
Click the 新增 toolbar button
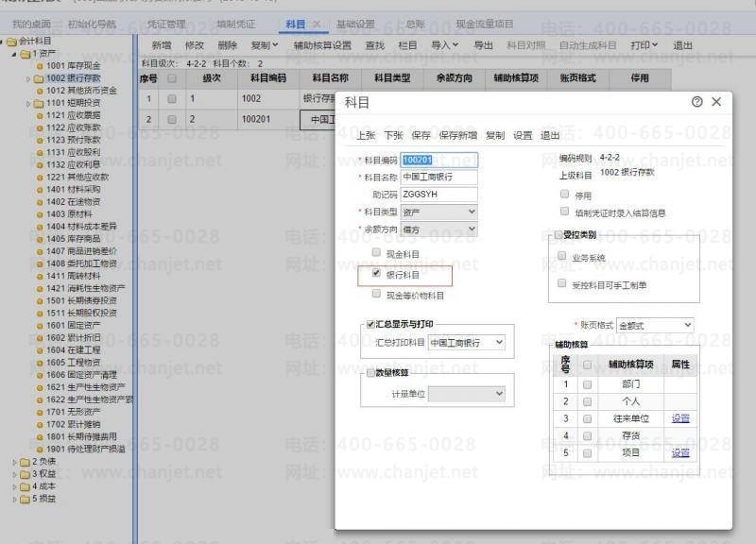point(162,45)
